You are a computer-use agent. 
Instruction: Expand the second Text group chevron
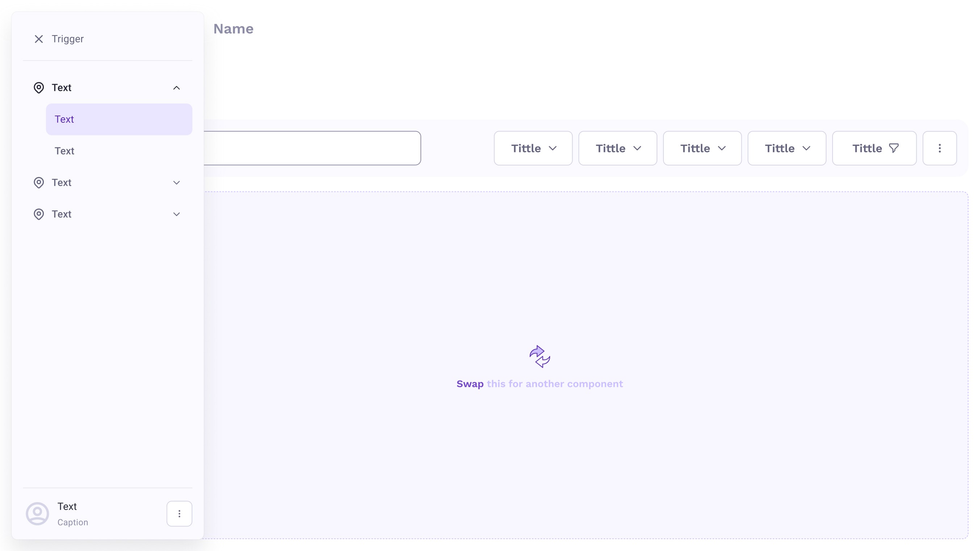click(x=176, y=182)
